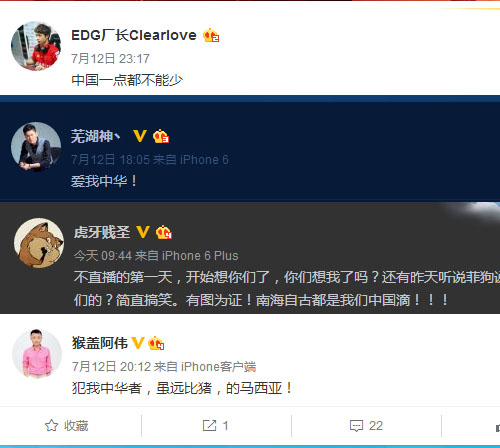Click the crown badge next to 芜湖神
500x448 pixels.
(x=161, y=136)
